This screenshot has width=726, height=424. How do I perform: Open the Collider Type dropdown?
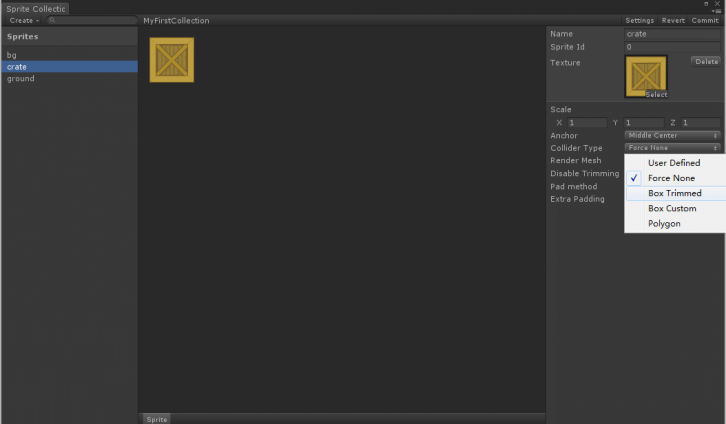(x=672, y=148)
